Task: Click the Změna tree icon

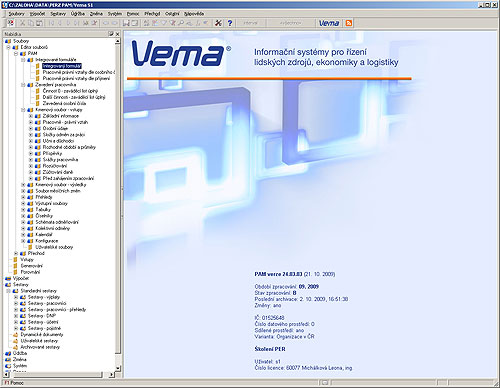Action: [x=8, y=359]
